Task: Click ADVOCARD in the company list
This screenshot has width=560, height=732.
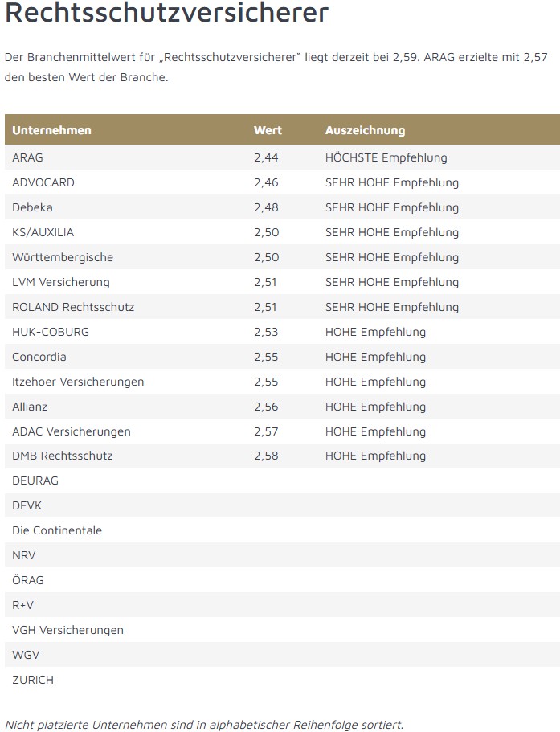Action: [x=43, y=182]
